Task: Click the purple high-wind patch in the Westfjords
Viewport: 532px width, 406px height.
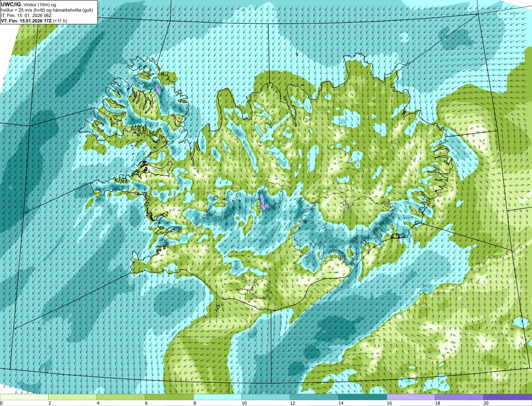Action: (x=158, y=89)
